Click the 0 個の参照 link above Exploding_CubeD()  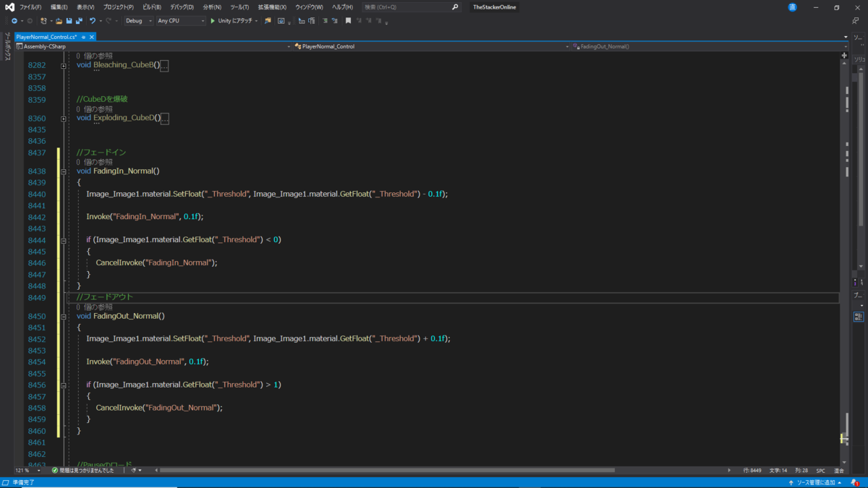pyautogui.click(x=95, y=109)
